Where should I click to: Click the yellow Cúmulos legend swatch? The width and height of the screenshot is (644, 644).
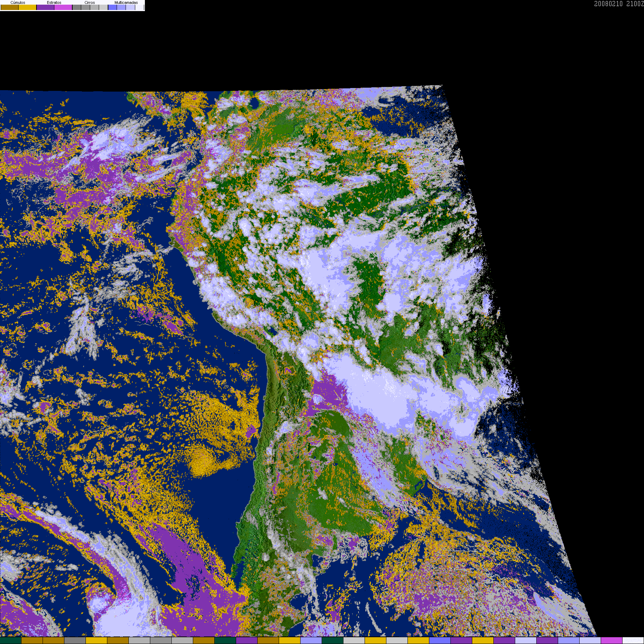[x=28, y=7]
